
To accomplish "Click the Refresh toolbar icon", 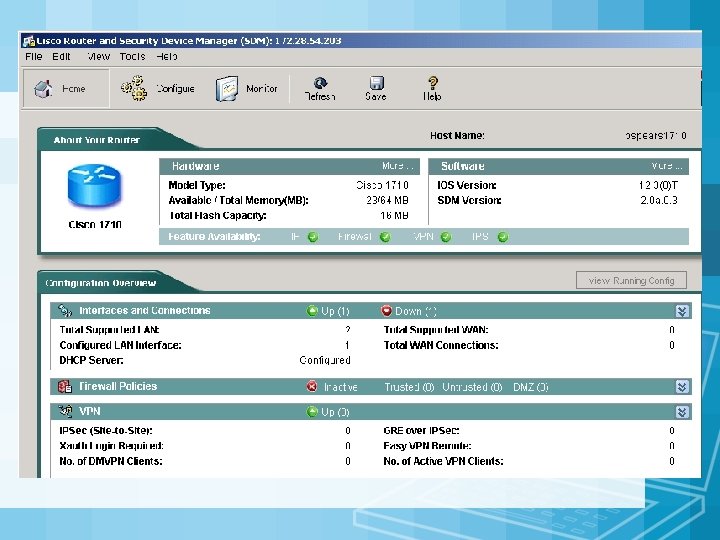I will pyautogui.click(x=320, y=83).
